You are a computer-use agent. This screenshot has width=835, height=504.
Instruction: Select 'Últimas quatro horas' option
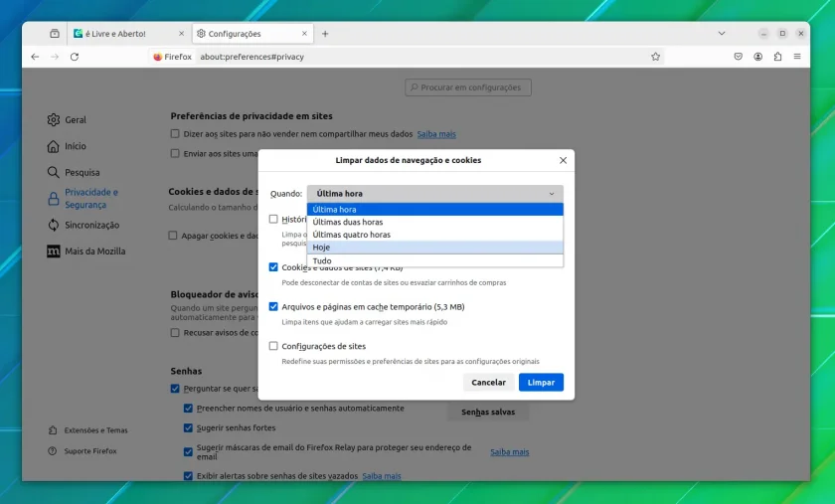435,235
